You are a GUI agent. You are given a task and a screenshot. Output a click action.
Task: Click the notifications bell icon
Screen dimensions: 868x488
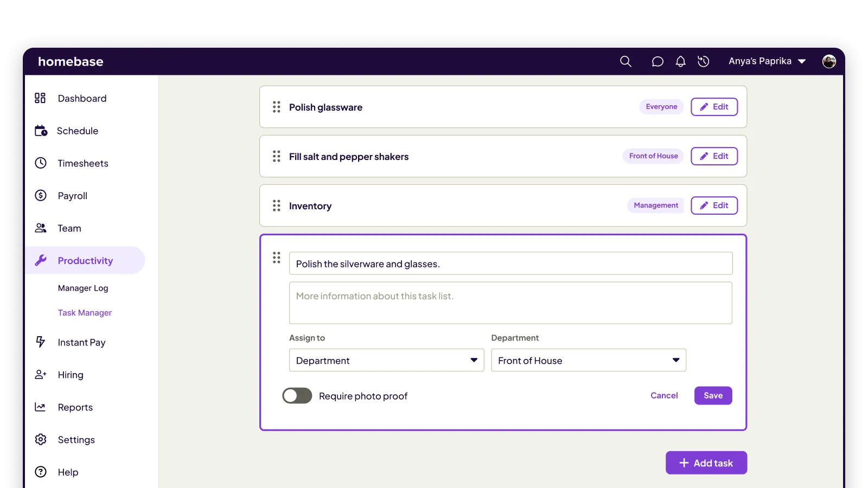click(680, 61)
